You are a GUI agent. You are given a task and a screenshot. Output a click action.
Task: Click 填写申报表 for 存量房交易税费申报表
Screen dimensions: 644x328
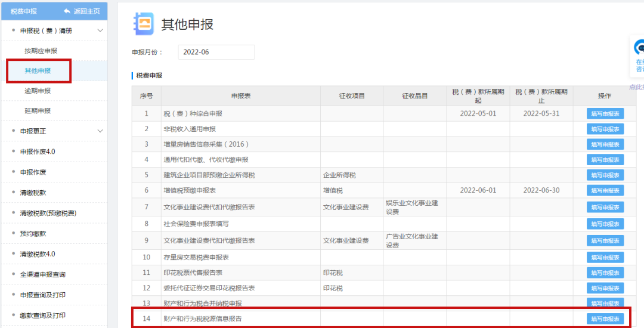pos(605,257)
